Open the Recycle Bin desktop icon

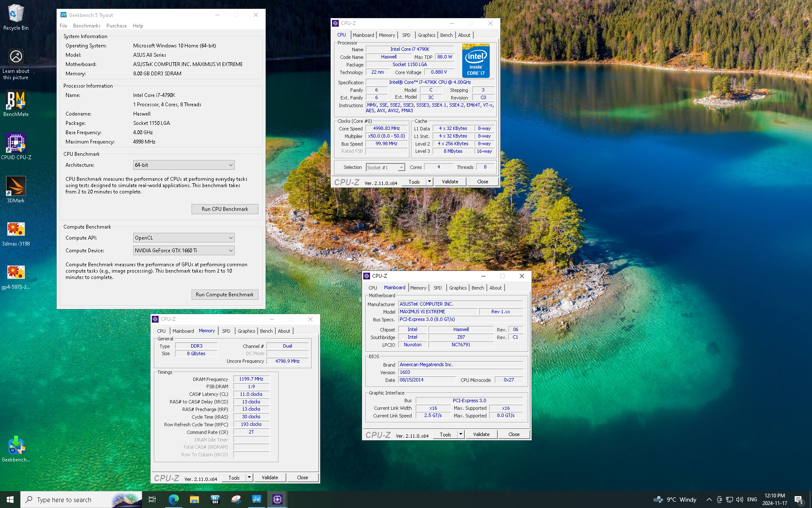coord(16,17)
